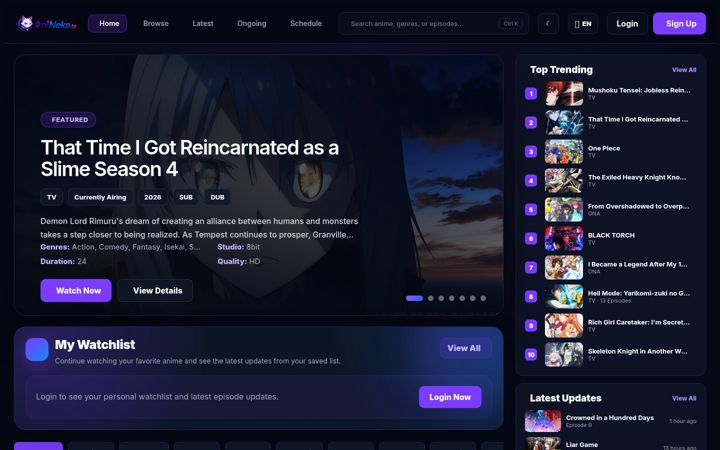Click the Login button in header
The height and width of the screenshot is (450, 720).
[627, 23]
